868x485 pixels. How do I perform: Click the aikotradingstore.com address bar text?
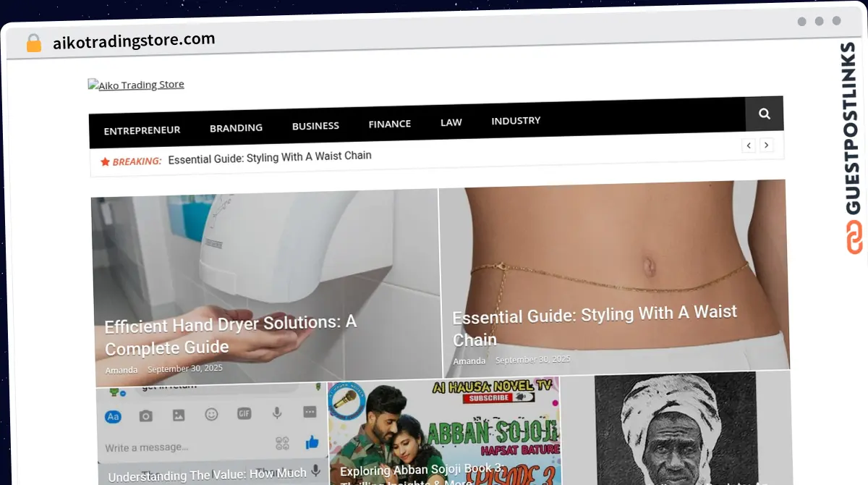pyautogui.click(x=134, y=41)
